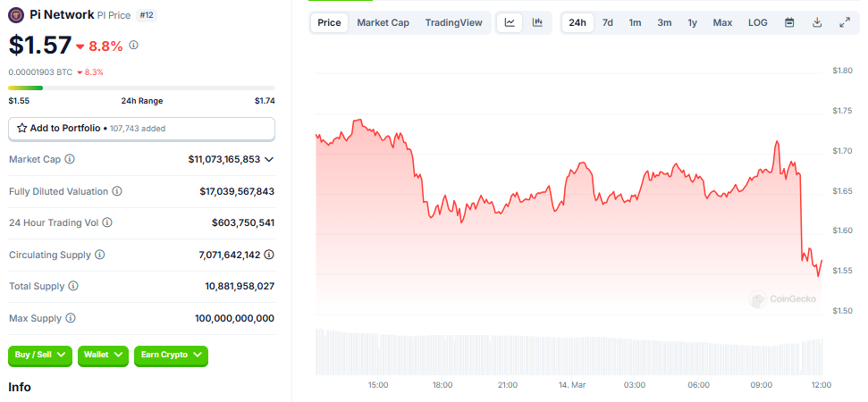The image size is (868, 402).
Task: Open the Earn Crypto dropdown
Action: click(171, 355)
